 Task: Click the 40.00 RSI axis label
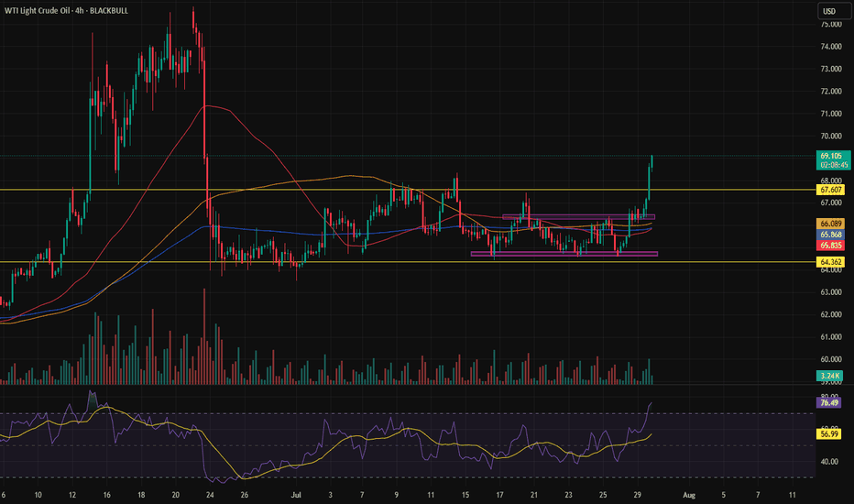(x=829, y=462)
